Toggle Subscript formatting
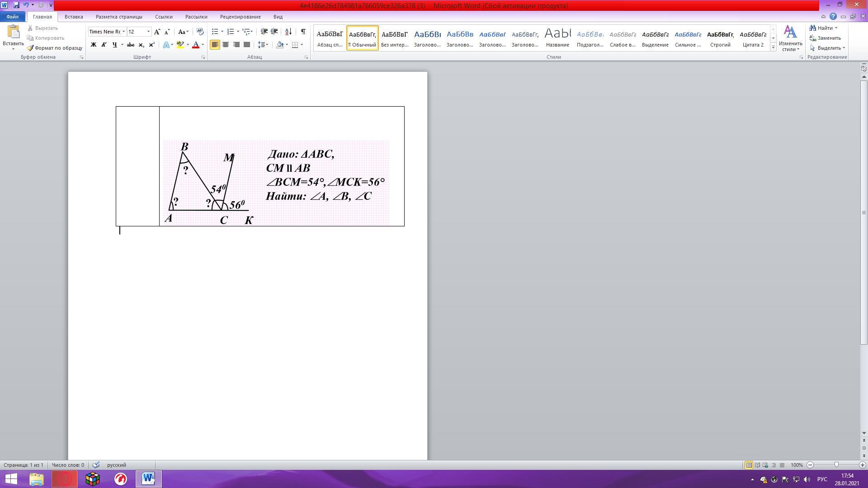Screen dimensions: 868x488 [141, 45]
